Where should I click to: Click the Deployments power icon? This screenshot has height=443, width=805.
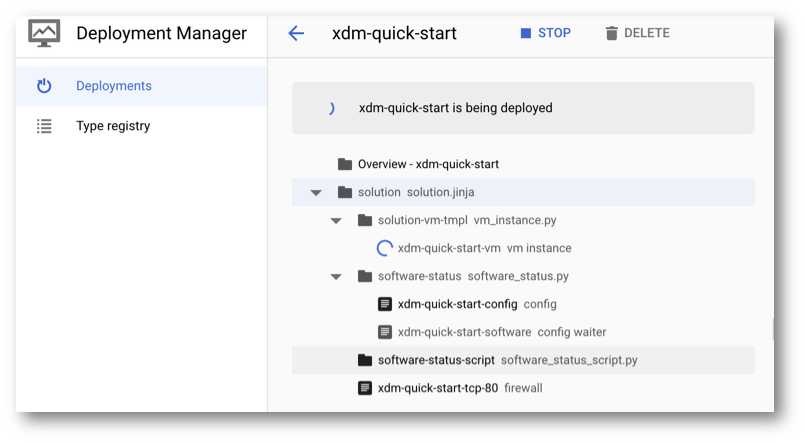click(x=44, y=86)
